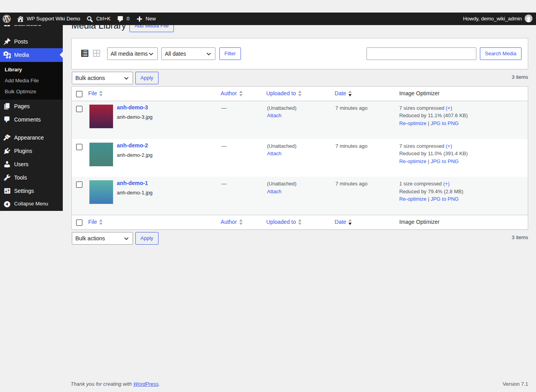The height and width of the screenshot is (392, 536).
Task: Go to Posts in sidebar
Action: [x=31, y=42]
